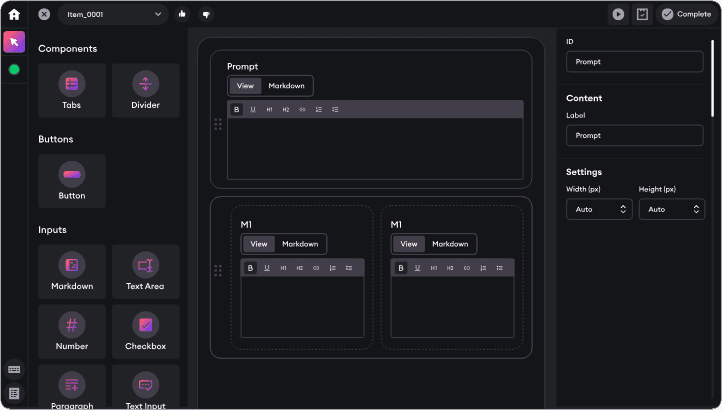Insert bulleted list in right M1 editor
The image size is (722, 410).
pyautogui.click(x=500, y=268)
